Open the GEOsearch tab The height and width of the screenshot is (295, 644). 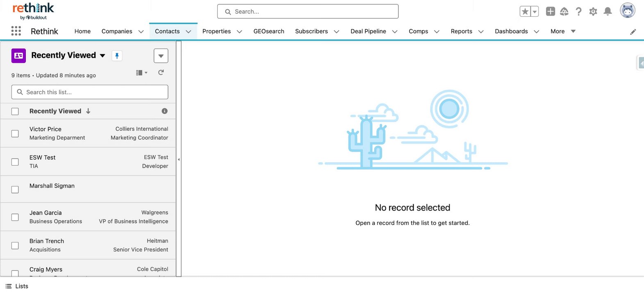269,31
